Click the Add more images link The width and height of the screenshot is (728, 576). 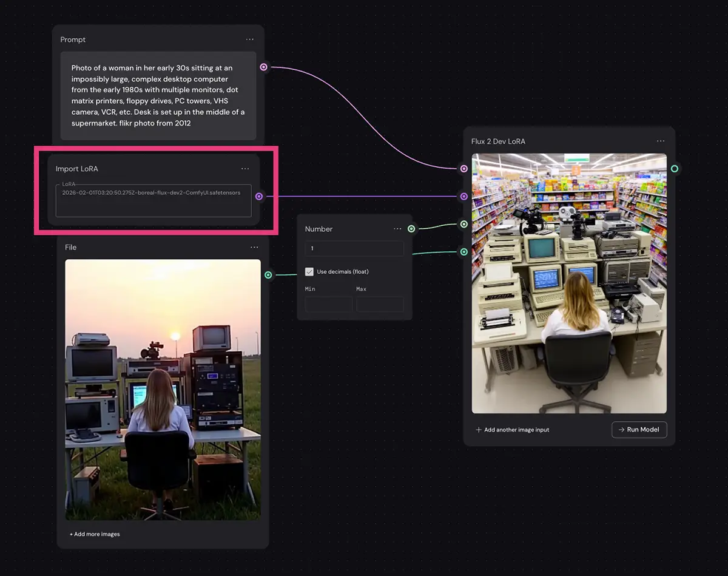pyautogui.click(x=95, y=534)
